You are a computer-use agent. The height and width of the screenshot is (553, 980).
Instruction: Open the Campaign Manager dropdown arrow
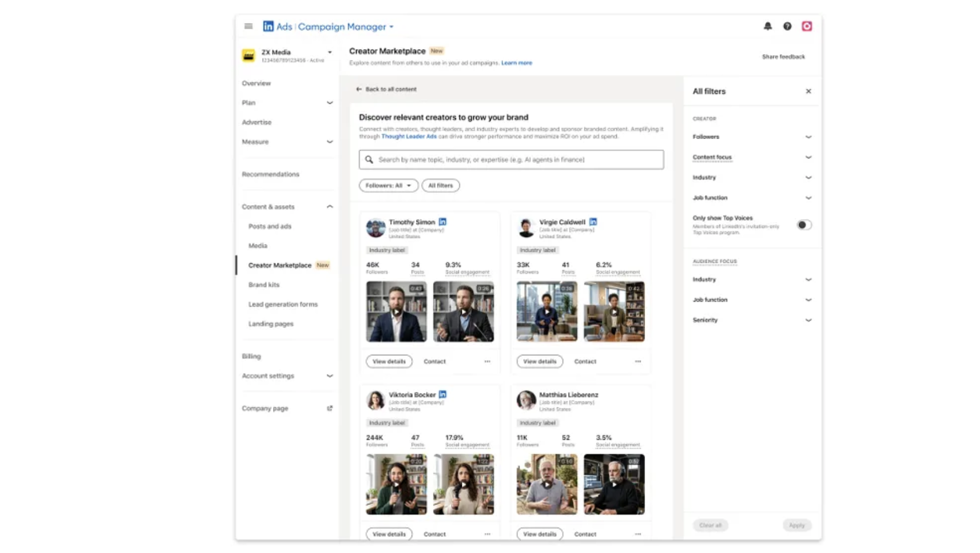pos(392,26)
